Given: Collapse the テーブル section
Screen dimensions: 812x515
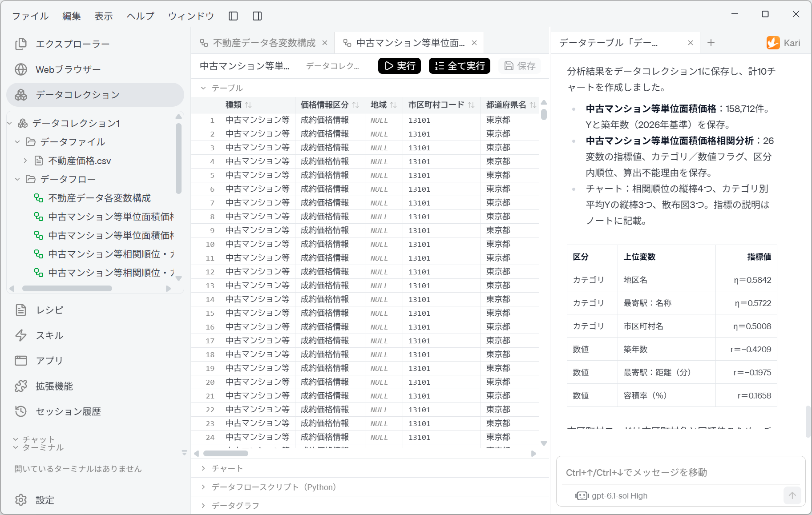Looking at the screenshot, I should click(x=203, y=88).
